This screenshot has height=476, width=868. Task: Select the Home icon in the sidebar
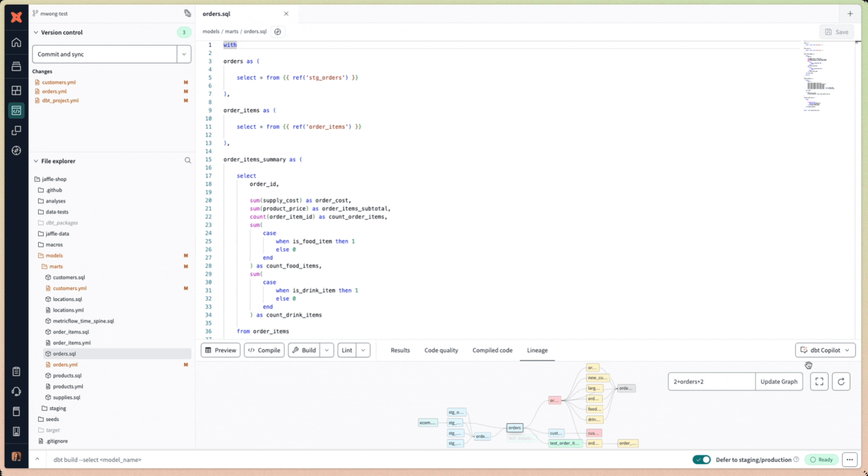pyautogui.click(x=16, y=42)
